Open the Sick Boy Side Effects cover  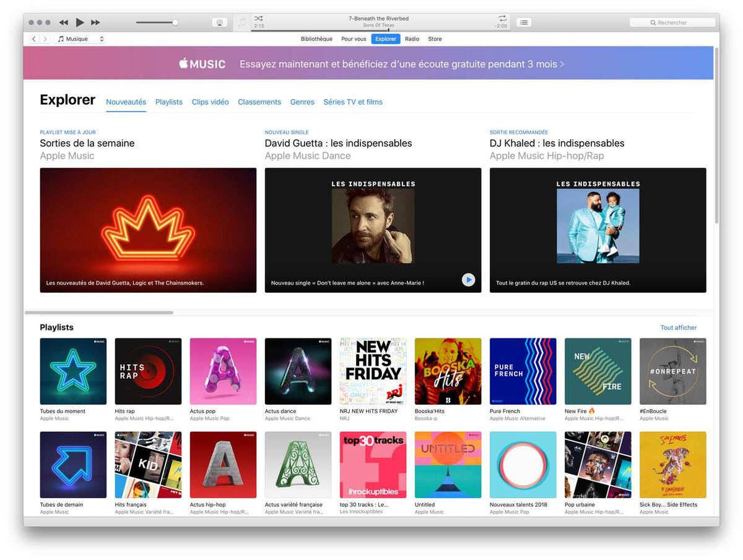coord(672,465)
